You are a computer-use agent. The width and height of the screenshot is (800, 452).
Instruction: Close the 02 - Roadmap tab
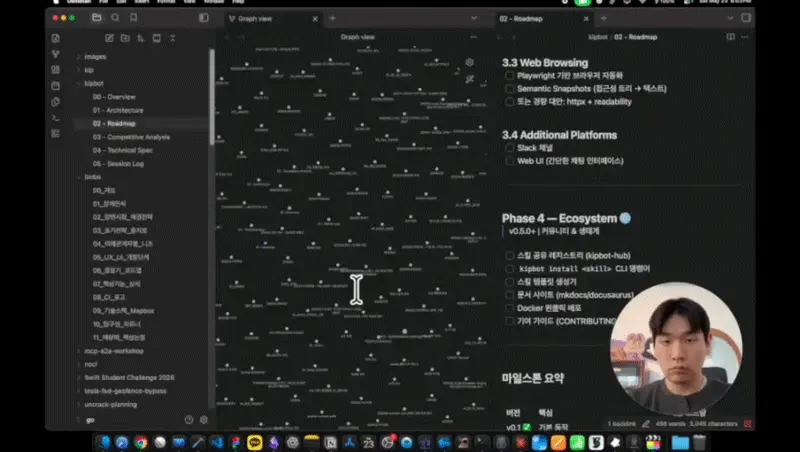point(586,19)
